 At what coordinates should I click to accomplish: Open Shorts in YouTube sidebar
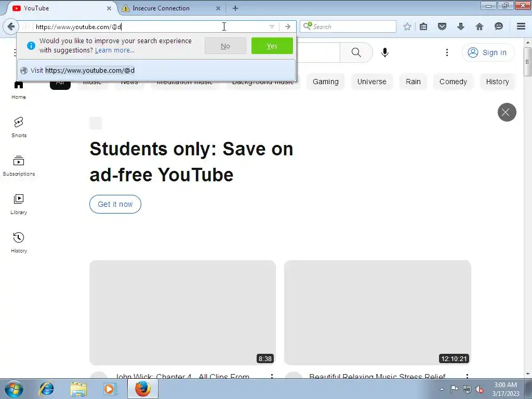coord(19,127)
